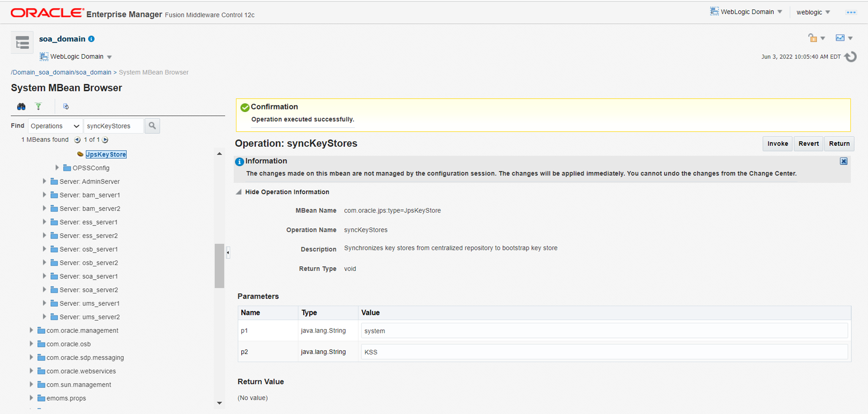Expand Server: soa_server1 node
Image resolution: width=868 pixels, height=414 pixels.
pyautogui.click(x=44, y=276)
